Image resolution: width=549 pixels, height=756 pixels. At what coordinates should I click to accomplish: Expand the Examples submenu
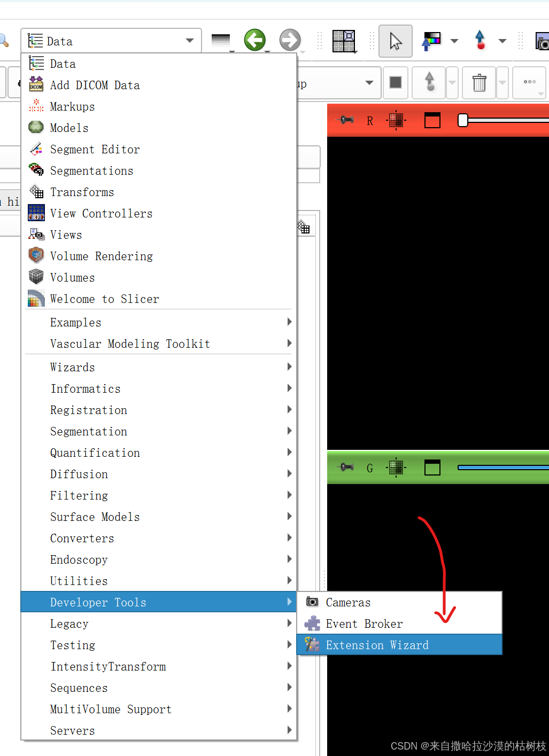(159, 322)
